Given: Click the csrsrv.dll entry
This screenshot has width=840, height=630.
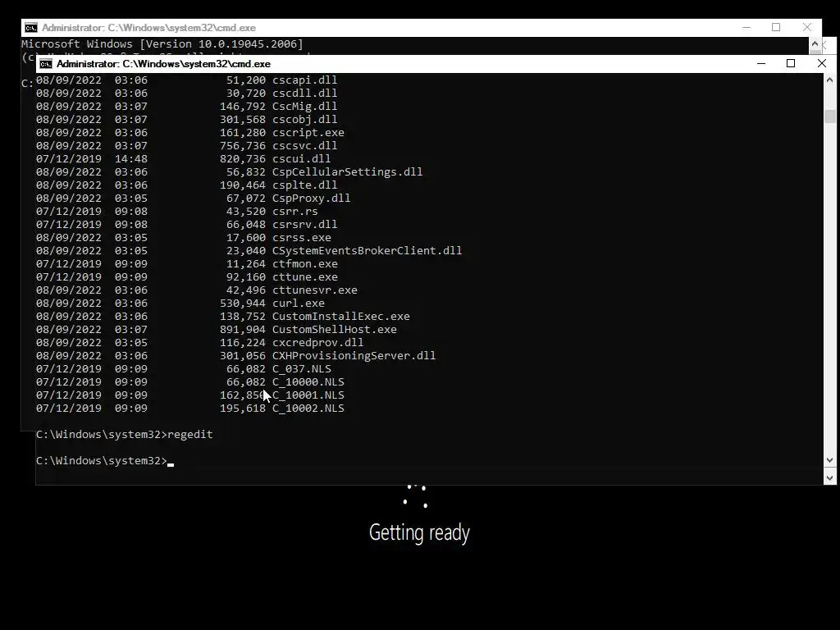Looking at the screenshot, I should click(x=186, y=225).
